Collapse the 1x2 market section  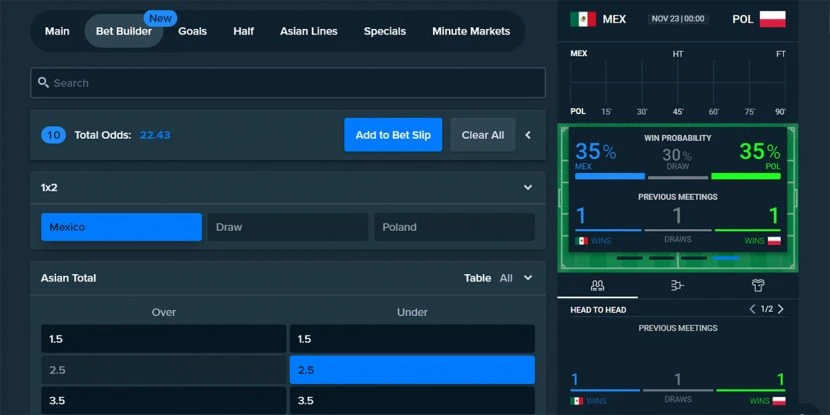point(528,187)
